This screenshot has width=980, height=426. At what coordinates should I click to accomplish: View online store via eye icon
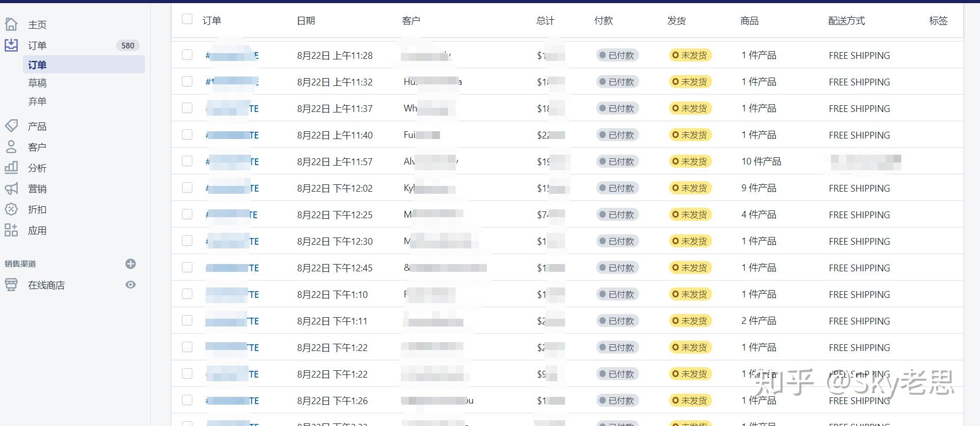(131, 284)
